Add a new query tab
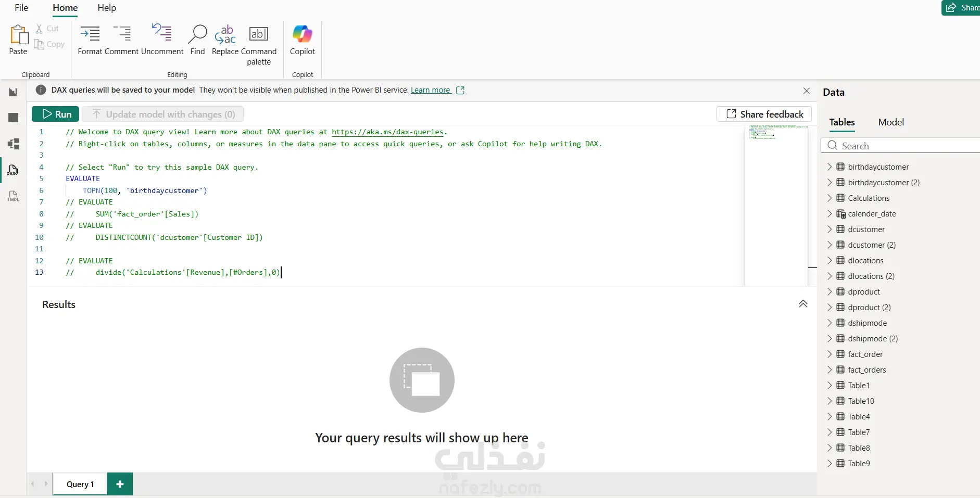The height and width of the screenshot is (498, 980). tap(120, 484)
